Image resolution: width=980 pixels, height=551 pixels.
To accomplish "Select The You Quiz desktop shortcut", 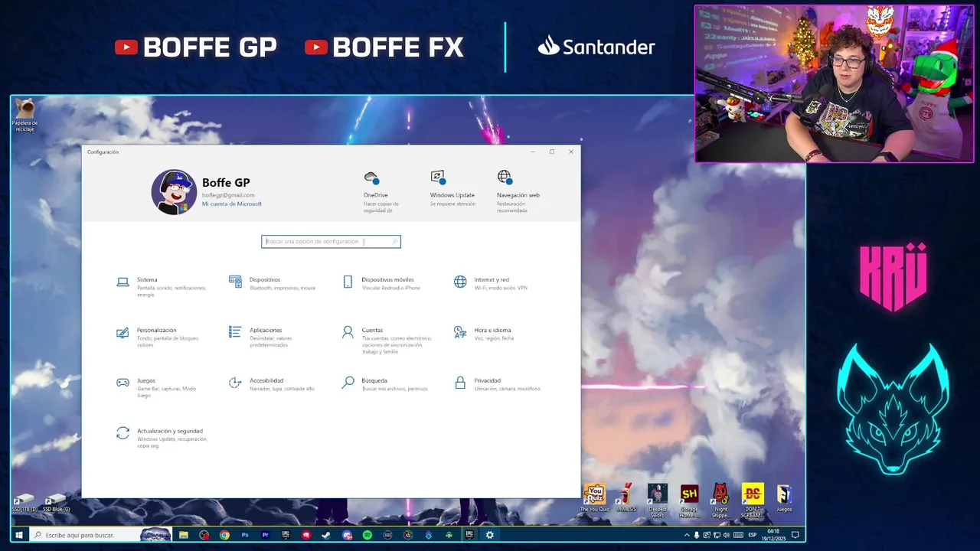I will (594, 498).
